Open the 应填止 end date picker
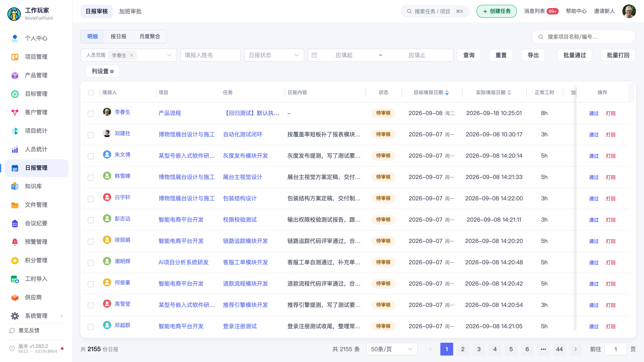Image resolution: width=644 pixels, height=362 pixels. [x=417, y=55]
